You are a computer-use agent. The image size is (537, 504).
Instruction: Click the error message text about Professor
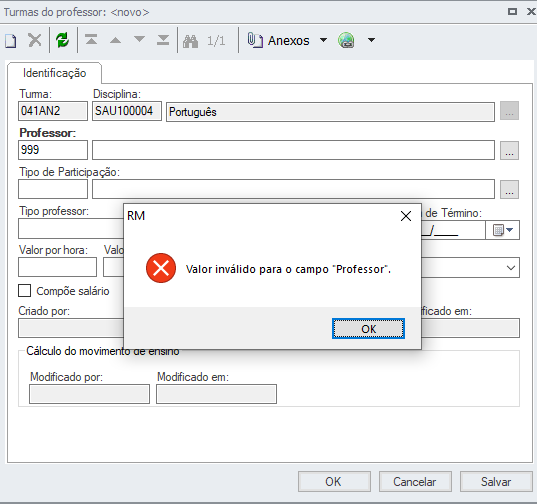point(288,269)
